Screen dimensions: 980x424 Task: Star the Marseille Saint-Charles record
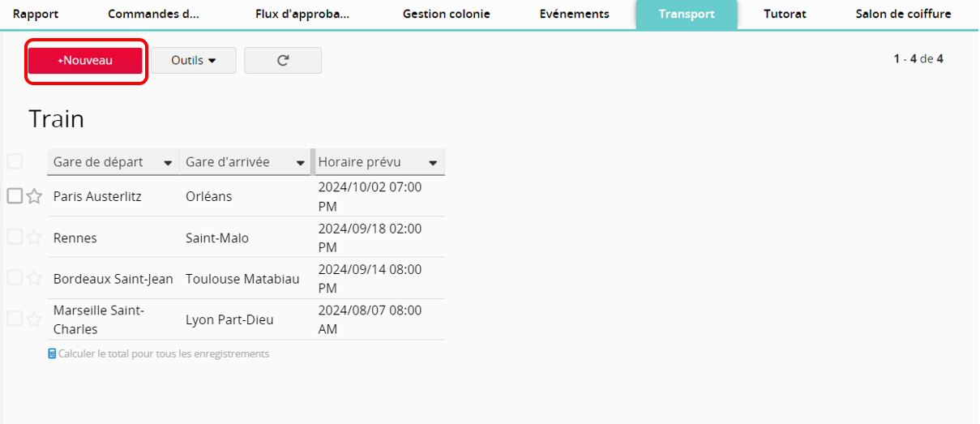tap(34, 319)
